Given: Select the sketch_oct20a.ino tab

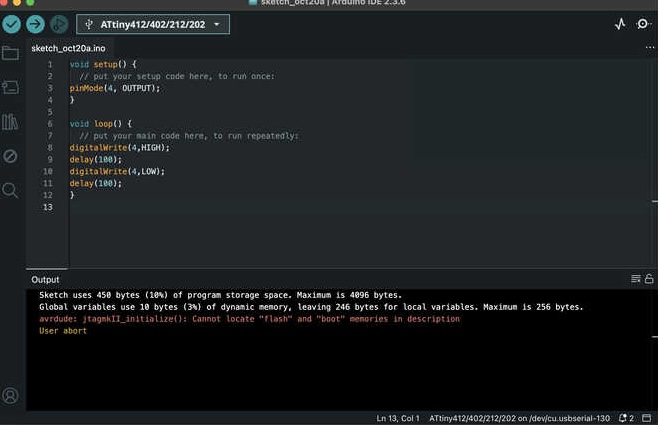Looking at the screenshot, I should pos(68,48).
